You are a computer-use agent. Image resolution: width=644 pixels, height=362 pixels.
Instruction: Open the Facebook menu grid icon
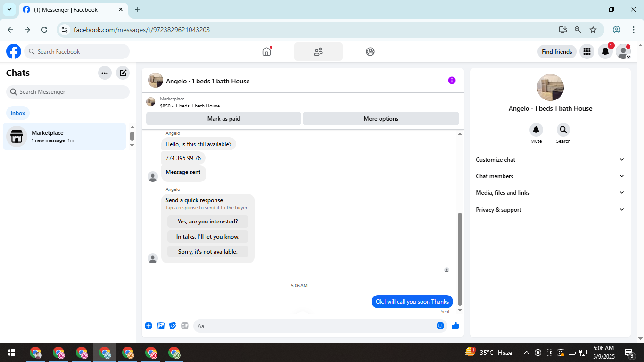[x=587, y=51]
